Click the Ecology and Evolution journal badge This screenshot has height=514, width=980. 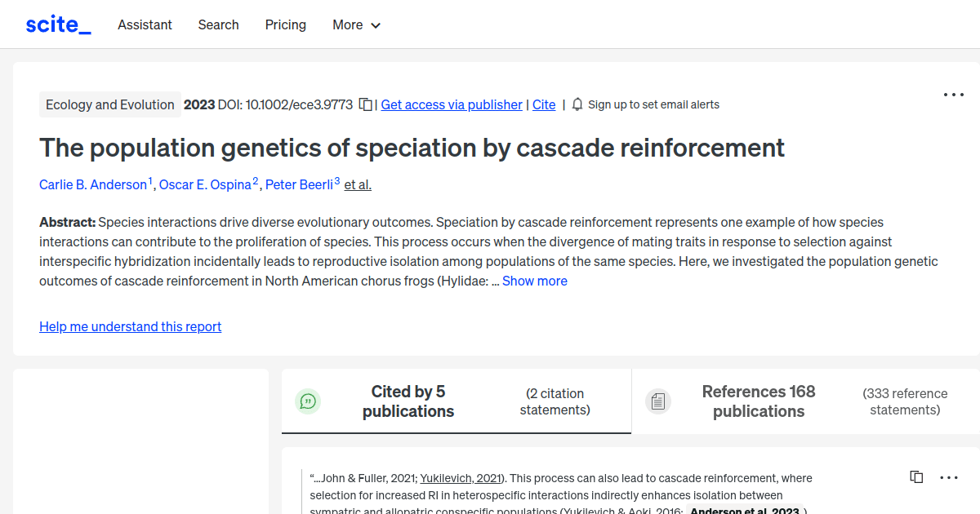[110, 104]
